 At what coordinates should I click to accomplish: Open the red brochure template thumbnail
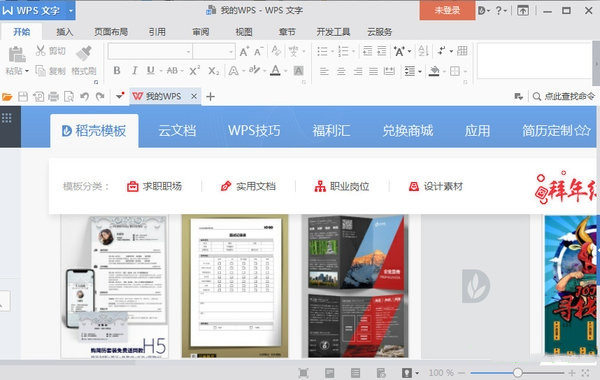[355, 287]
